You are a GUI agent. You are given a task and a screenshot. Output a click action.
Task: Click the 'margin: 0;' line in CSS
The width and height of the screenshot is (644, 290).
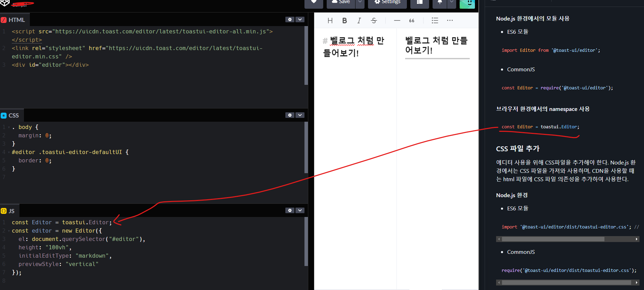[35, 136]
